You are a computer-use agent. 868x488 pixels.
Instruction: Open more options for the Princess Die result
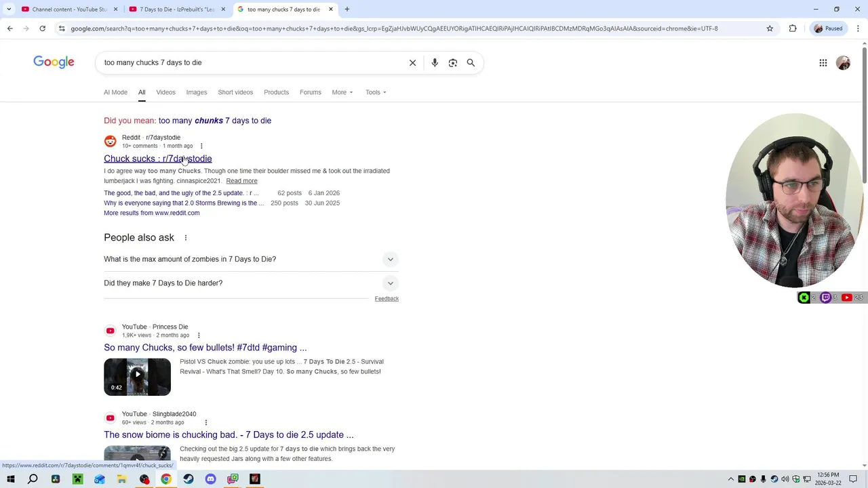click(199, 335)
